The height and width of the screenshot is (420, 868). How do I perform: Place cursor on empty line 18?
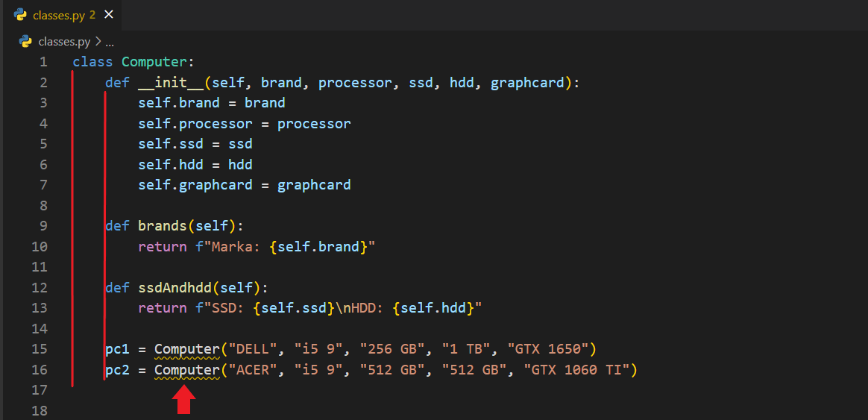[x=298, y=411]
